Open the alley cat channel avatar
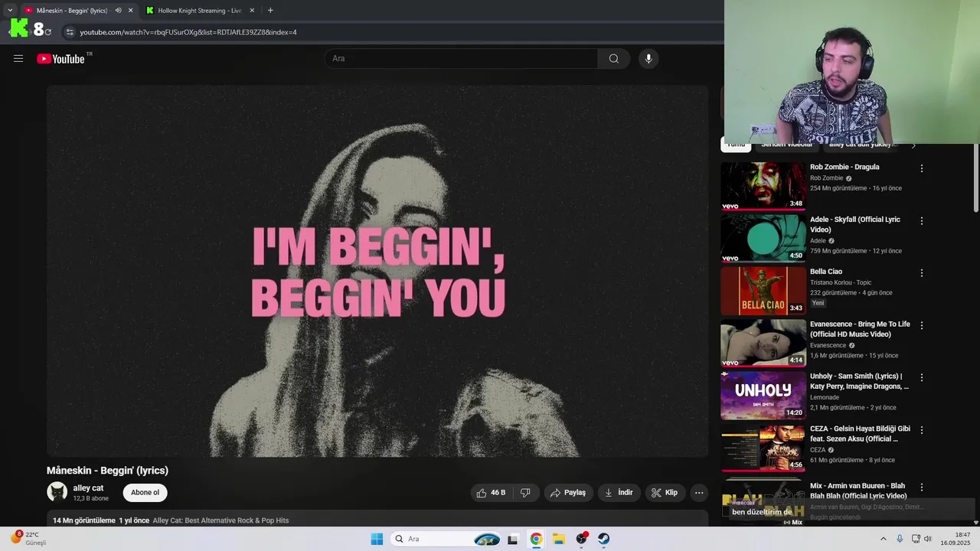This screenshot has height=551, width=980. pos(57,492)
